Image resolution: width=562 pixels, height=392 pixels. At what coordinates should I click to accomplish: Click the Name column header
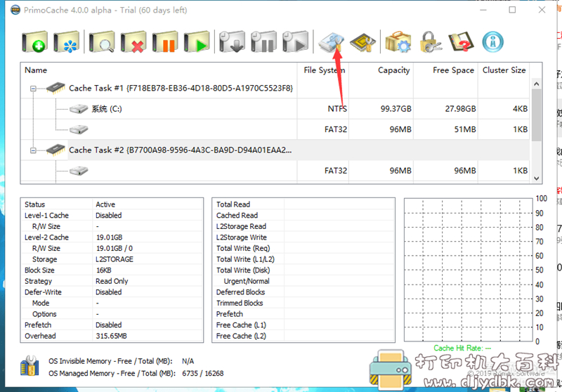click(159, 70)
